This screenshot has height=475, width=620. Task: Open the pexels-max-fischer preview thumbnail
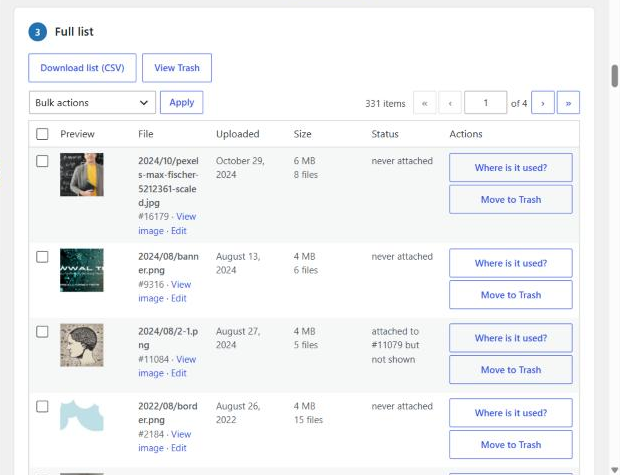(82, 175)
